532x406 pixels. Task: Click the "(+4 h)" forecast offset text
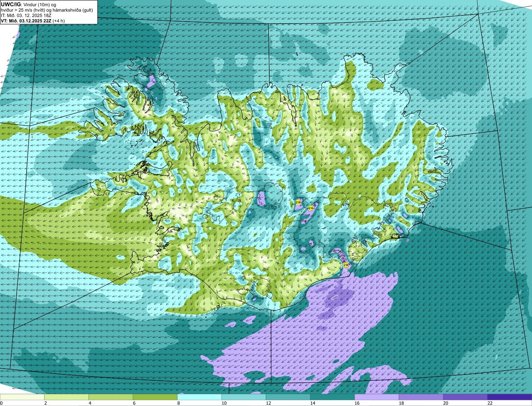click(x=59, y=21)
